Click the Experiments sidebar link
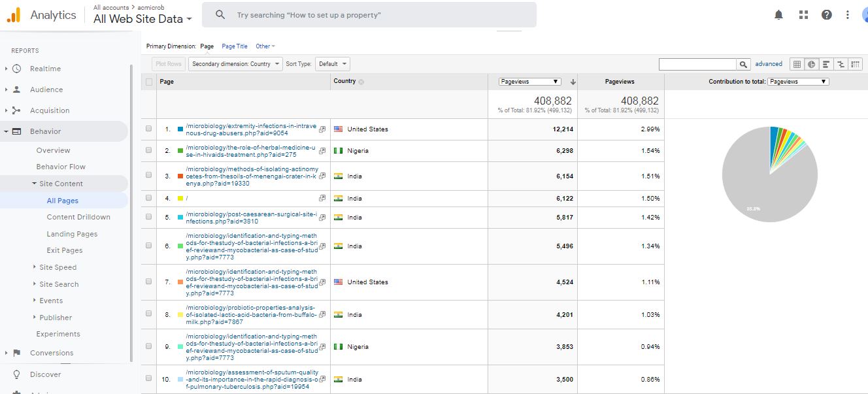 58,334
